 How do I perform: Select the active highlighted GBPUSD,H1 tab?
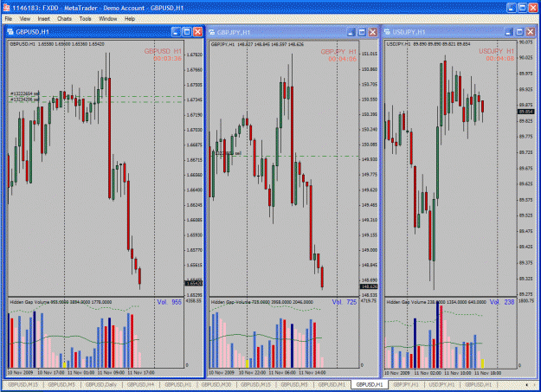(x=369, y=384)
